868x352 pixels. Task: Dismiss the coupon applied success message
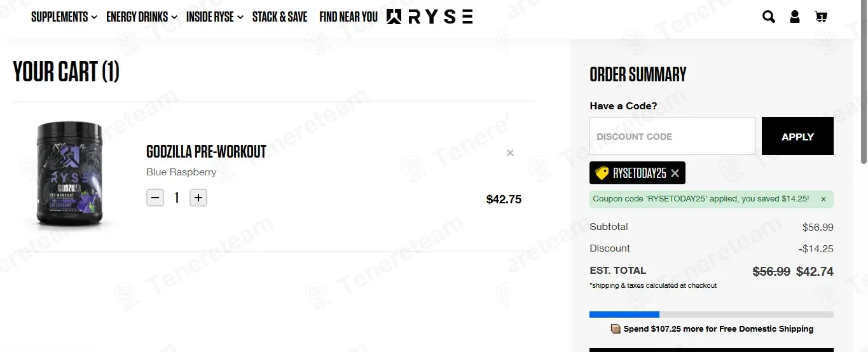[823, 200]
